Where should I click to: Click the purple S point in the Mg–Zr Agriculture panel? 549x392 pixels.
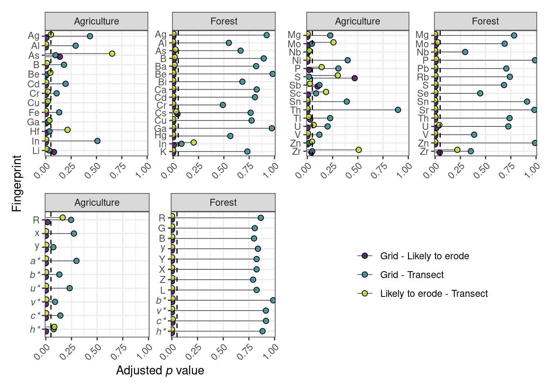click(x=355, y=78)
